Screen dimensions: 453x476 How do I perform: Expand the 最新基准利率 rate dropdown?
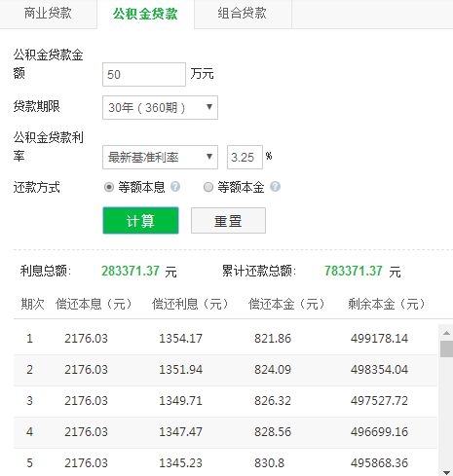[160, 157]
